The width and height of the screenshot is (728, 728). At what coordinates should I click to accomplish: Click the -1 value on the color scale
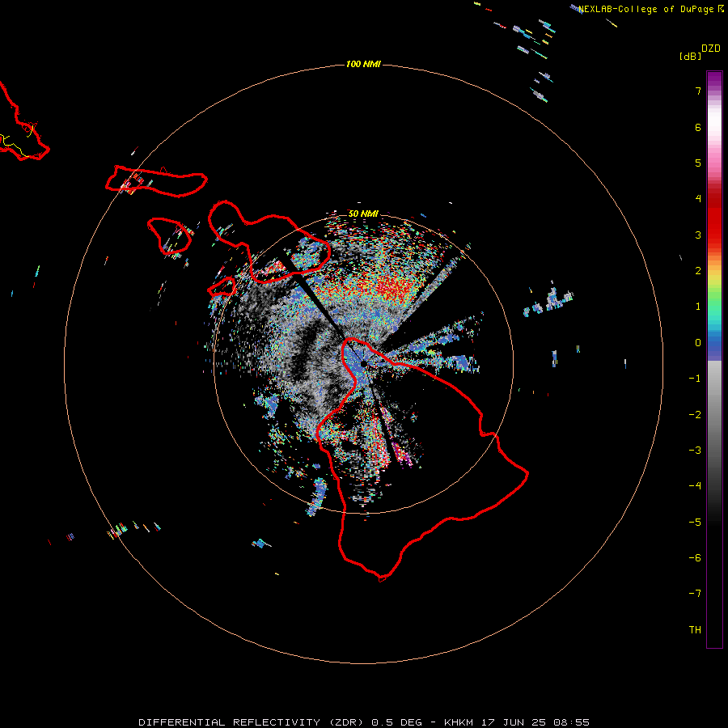(x=695, y=379)
